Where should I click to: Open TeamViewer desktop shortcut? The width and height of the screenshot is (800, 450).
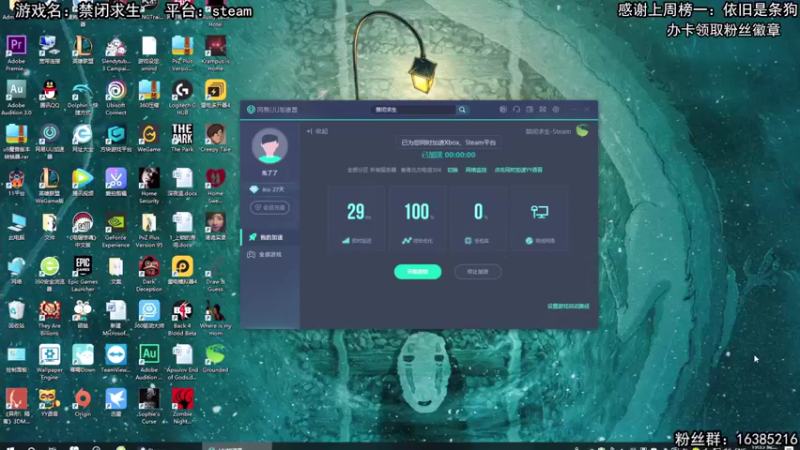116,359
